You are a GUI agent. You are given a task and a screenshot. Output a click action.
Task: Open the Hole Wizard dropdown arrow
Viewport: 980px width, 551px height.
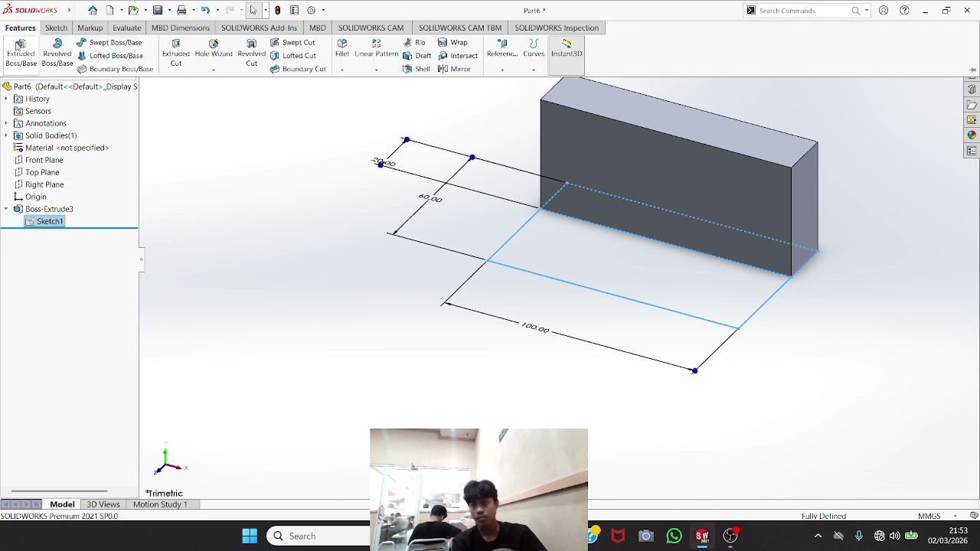(214, 70)
